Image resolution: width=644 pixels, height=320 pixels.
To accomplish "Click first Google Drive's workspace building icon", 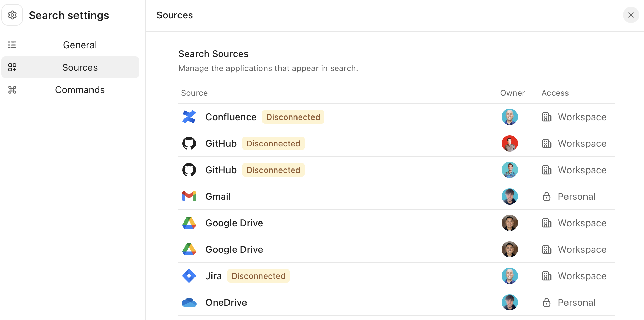I will click(547, 223).
